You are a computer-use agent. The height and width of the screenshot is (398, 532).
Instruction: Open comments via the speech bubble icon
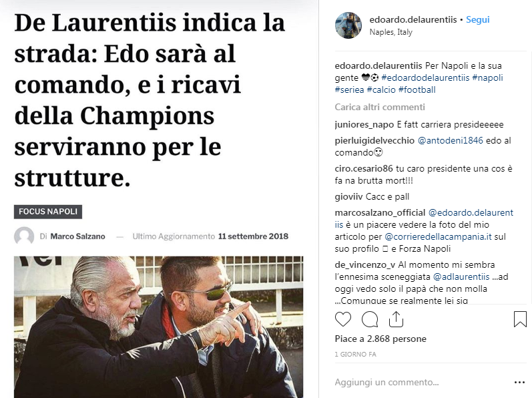pyautogui.click(x=370, y=319)
